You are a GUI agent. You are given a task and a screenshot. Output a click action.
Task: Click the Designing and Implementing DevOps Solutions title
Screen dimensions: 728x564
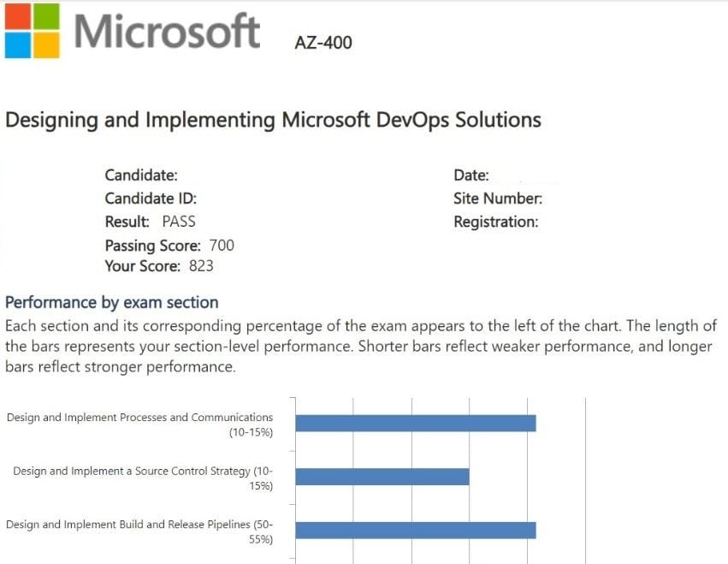tap(273, 120)
